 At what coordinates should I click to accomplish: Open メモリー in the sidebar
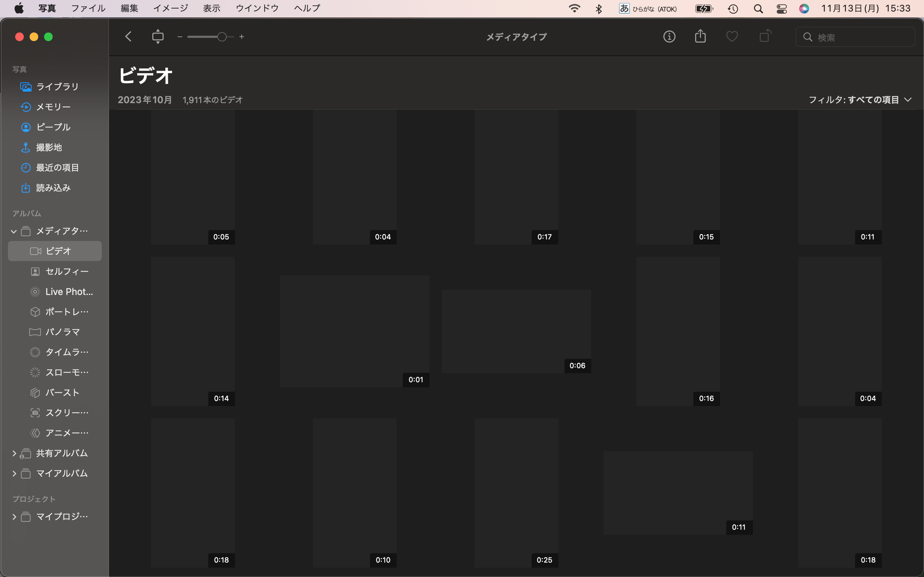pos(53,107)
